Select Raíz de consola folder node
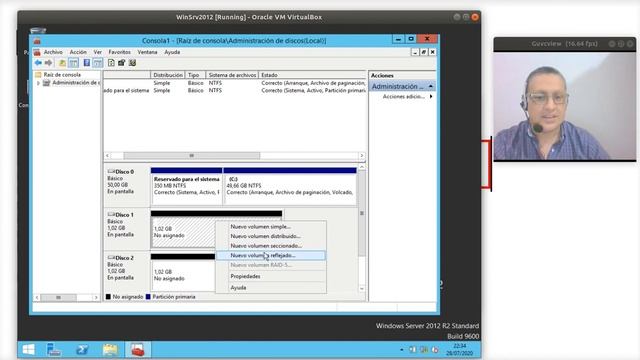This screenshot has width=640, height=360. pos(62,75)
